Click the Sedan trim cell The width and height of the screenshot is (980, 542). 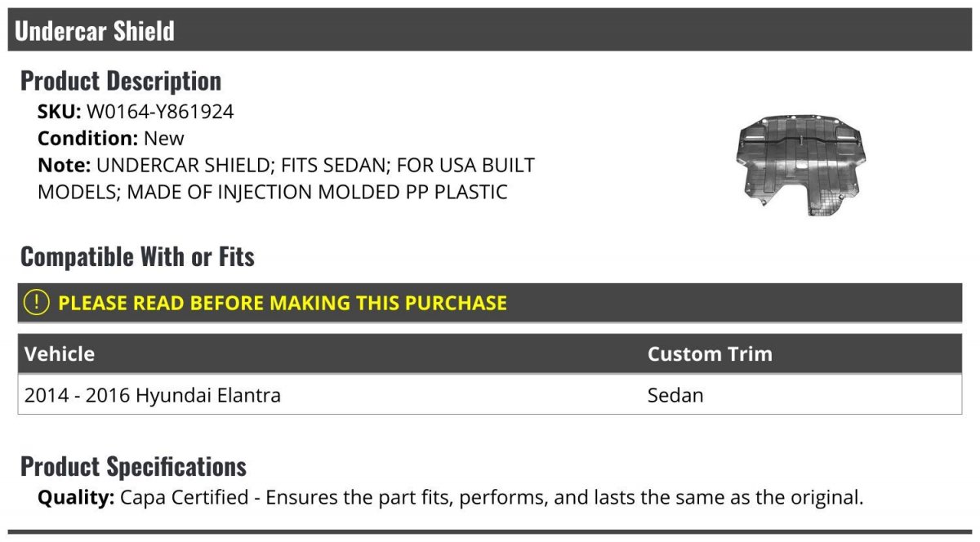(x=675, y=395)
